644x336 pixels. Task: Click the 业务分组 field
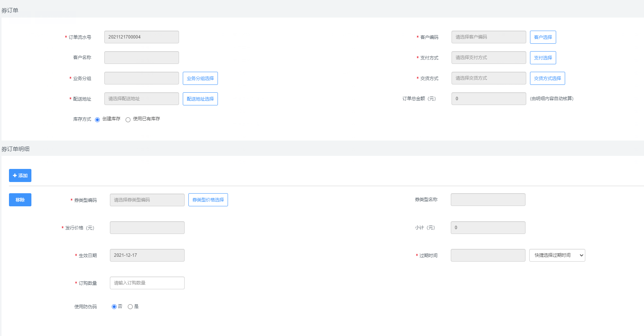[141, 78]
